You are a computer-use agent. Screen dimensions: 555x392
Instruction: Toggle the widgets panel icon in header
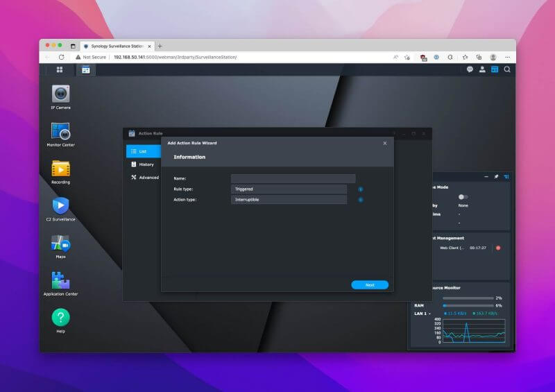point(495,69)
